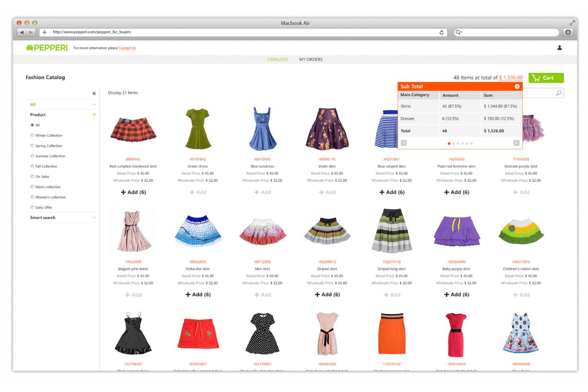
Task: Open the user profile icon
Action: [559, 48]
